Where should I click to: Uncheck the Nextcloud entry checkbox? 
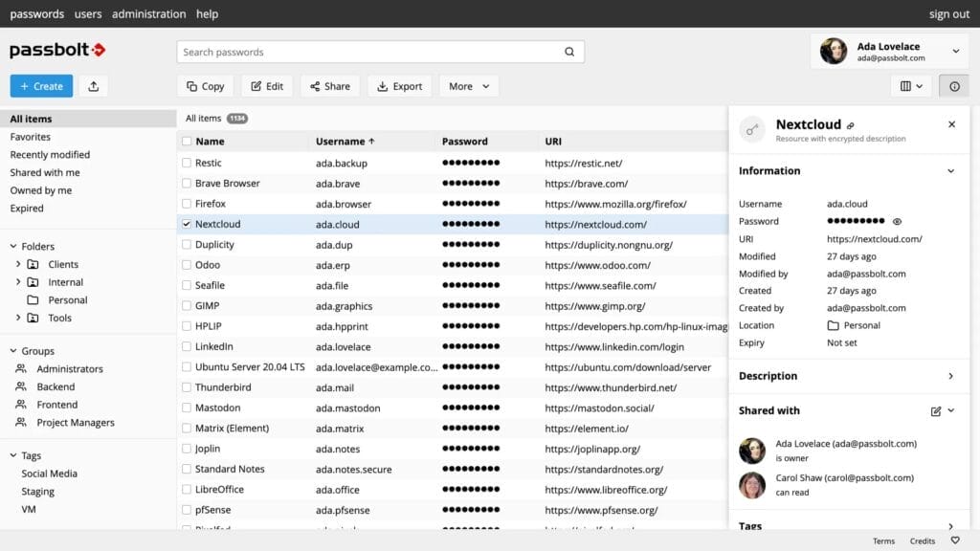point(188,224)
